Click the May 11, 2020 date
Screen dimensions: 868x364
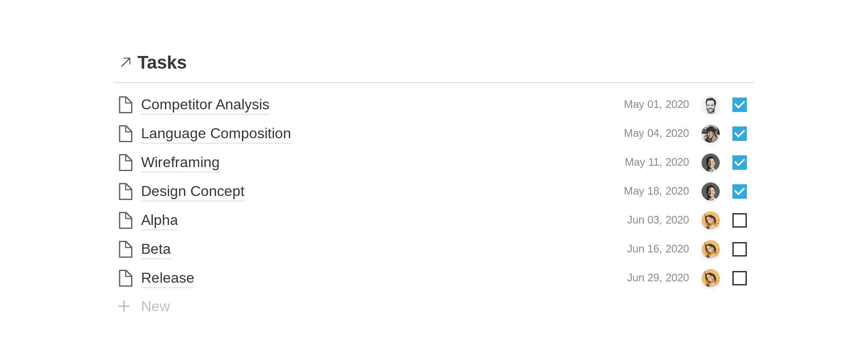[x=657, y=162]
